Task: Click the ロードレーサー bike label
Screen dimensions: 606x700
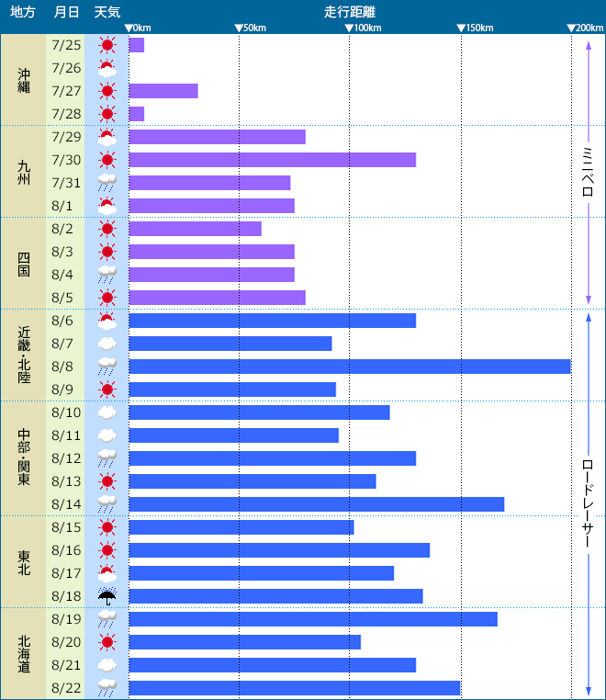Action: tap(589, 503)
